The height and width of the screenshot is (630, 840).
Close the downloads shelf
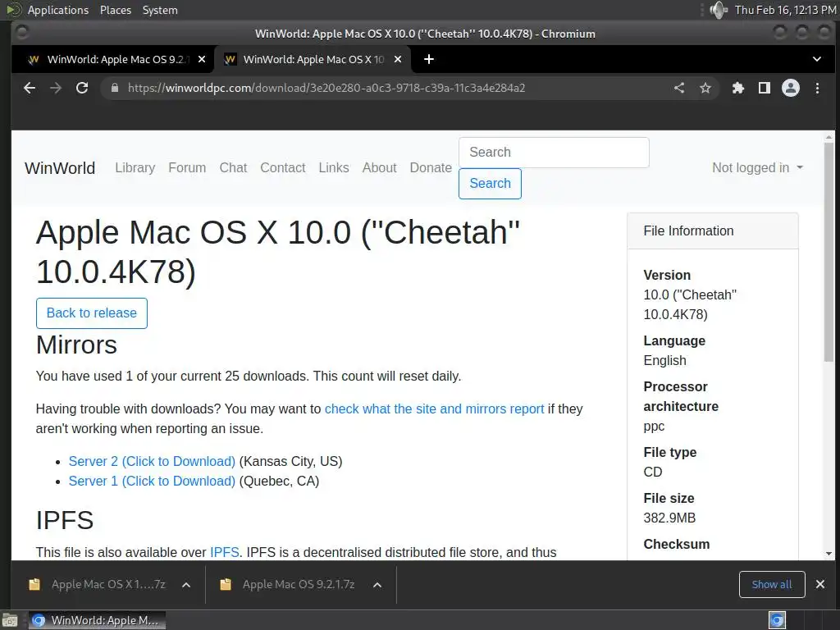[820, 584]
